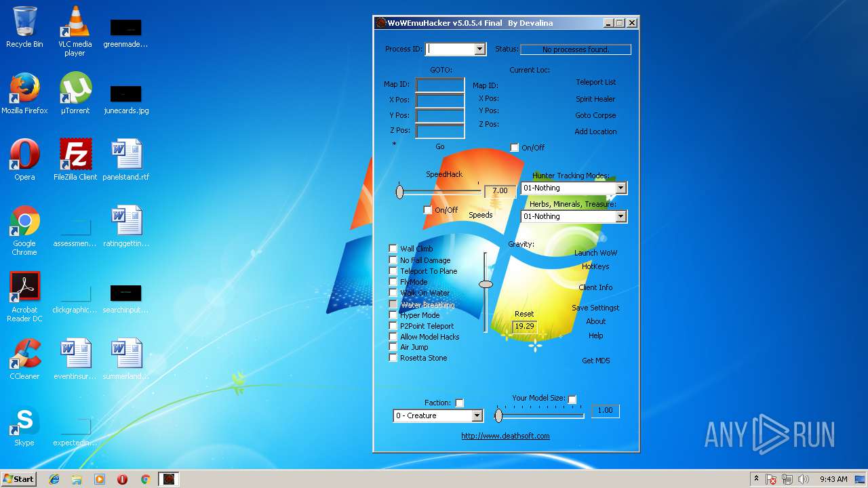The height and width of the screenshot is (488, 868).
Task: Expand Hunter Tracking Modes dropdown
Action: point(620,188)
